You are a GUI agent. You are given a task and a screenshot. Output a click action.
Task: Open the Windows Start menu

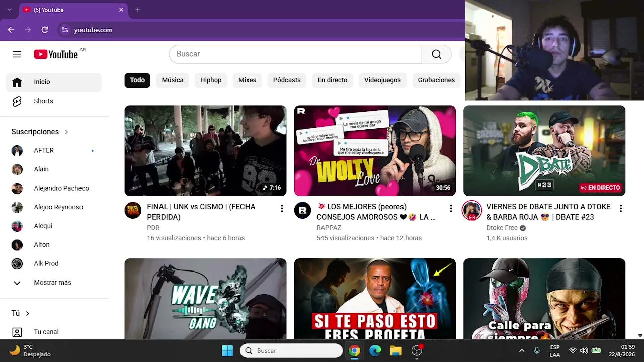[x=227, y=350]
